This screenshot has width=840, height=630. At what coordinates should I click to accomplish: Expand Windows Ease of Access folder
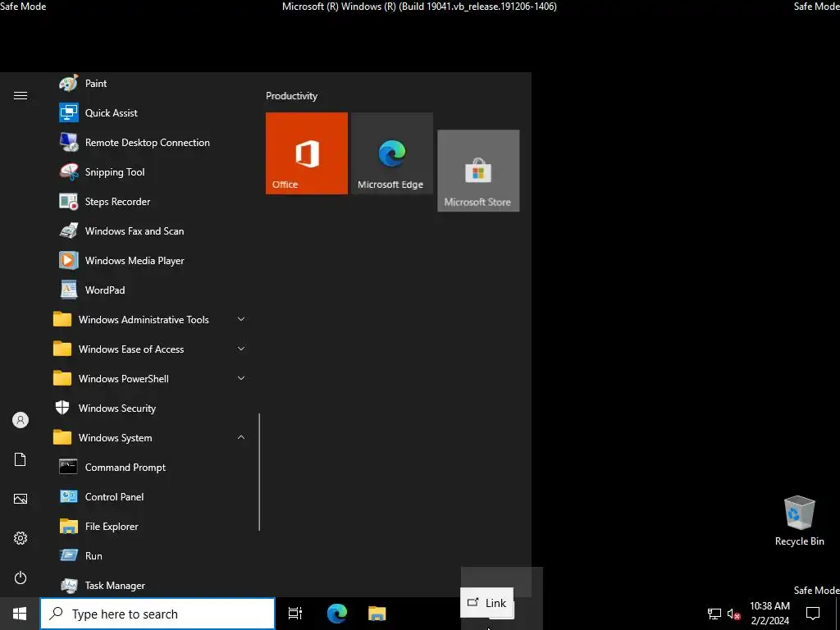coord(150,349)
